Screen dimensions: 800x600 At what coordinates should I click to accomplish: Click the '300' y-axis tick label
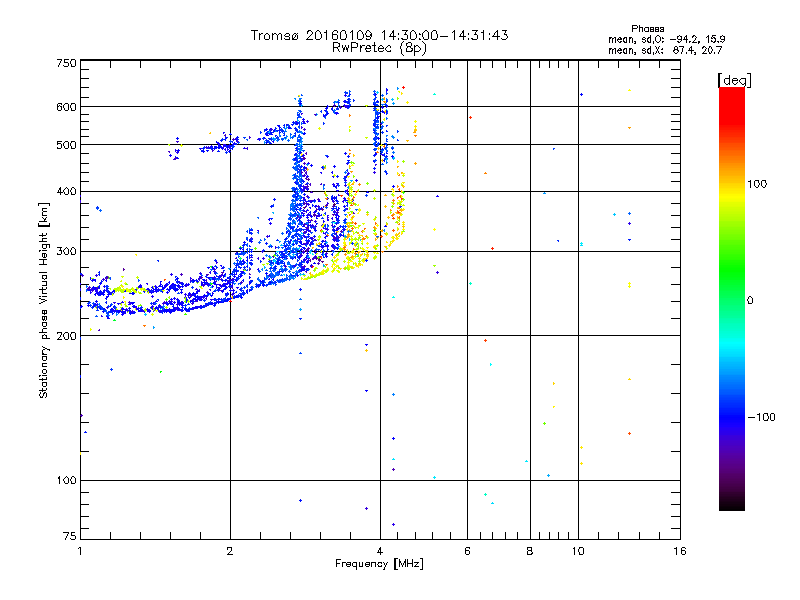click(x=66, y=252)
